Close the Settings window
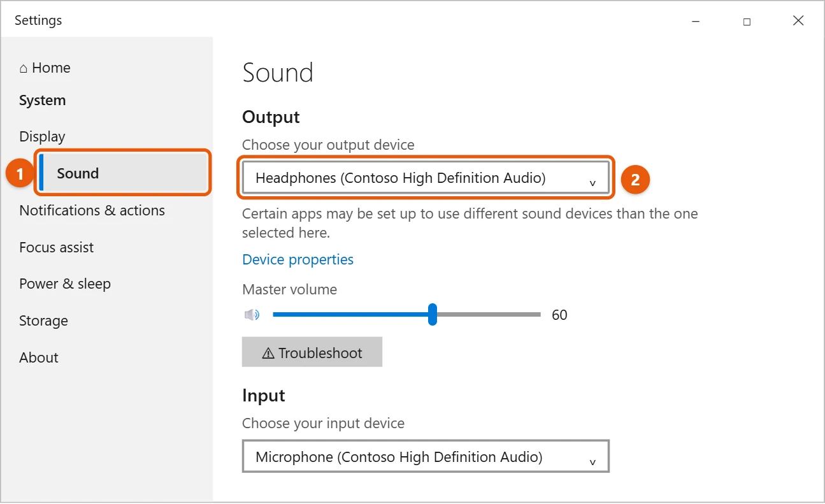Image resolution: width=825 pixels, height=504 pixels. (x=798, y=21)
